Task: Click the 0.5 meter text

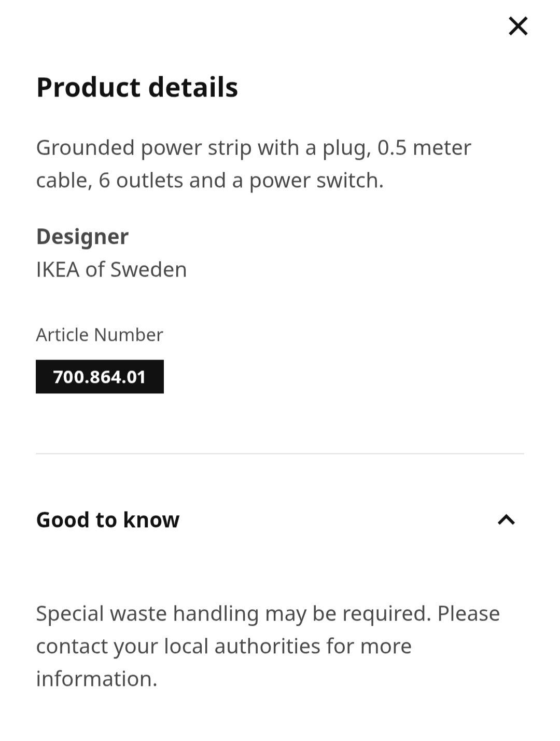Action: (424, 148)
